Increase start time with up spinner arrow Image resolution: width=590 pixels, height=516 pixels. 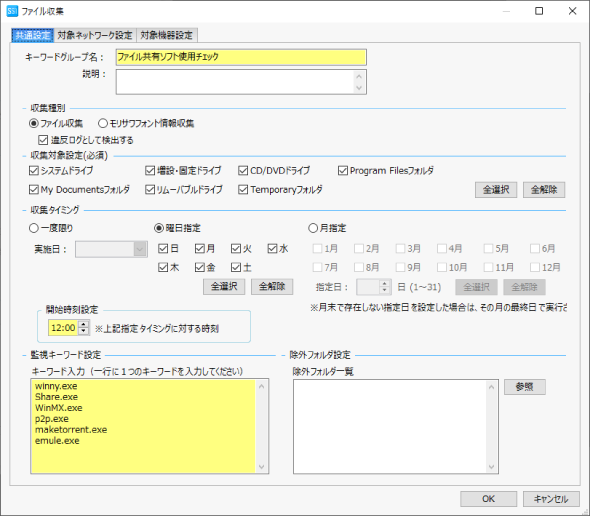pyautogui.click(x=84, y=324)
